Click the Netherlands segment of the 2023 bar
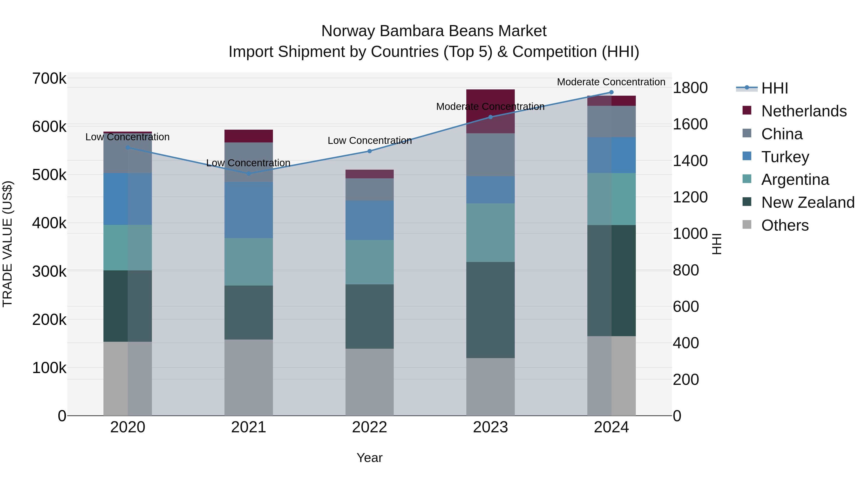 491,112
